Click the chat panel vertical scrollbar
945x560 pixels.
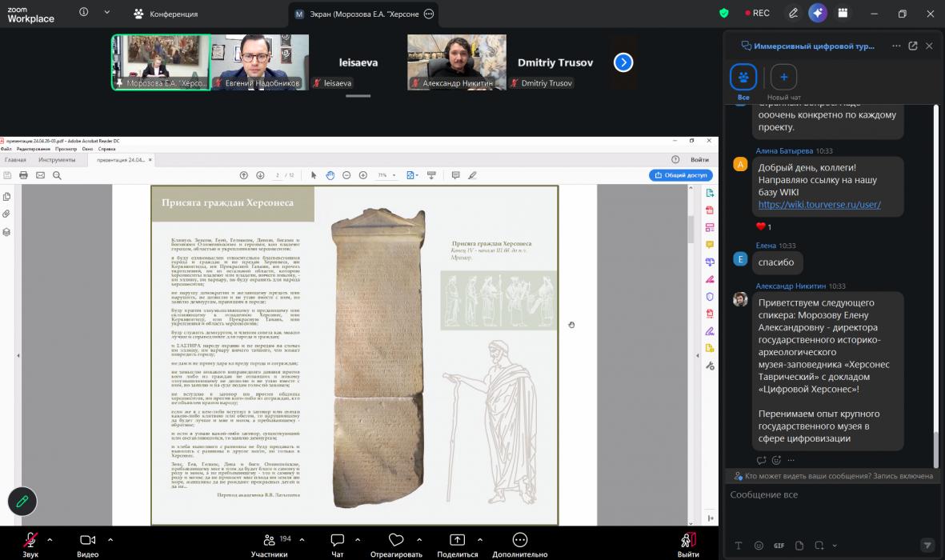pyautogui.click(x=936, y=286)
